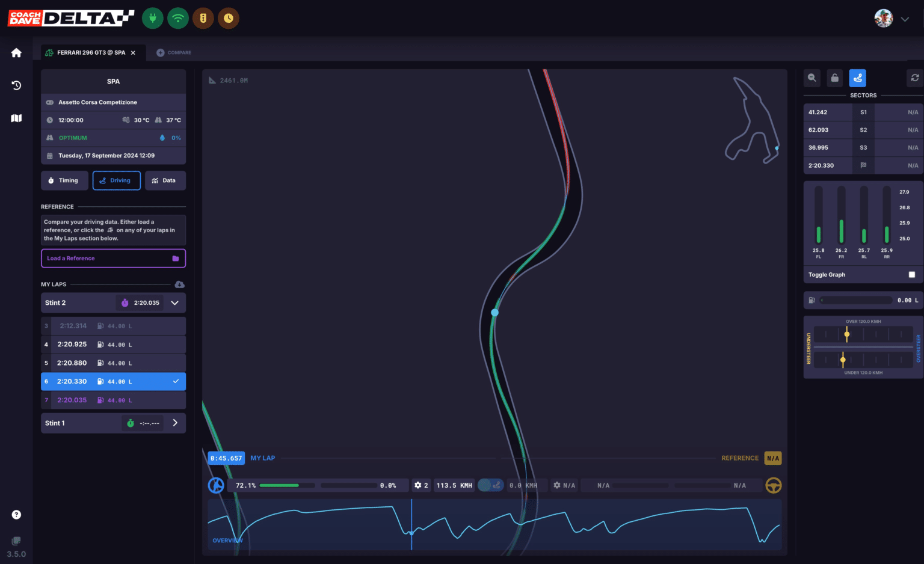This screenshot has height=564, width=924.
Task: Collapse the Stint 2 lap list
Action: pos(175,303)
